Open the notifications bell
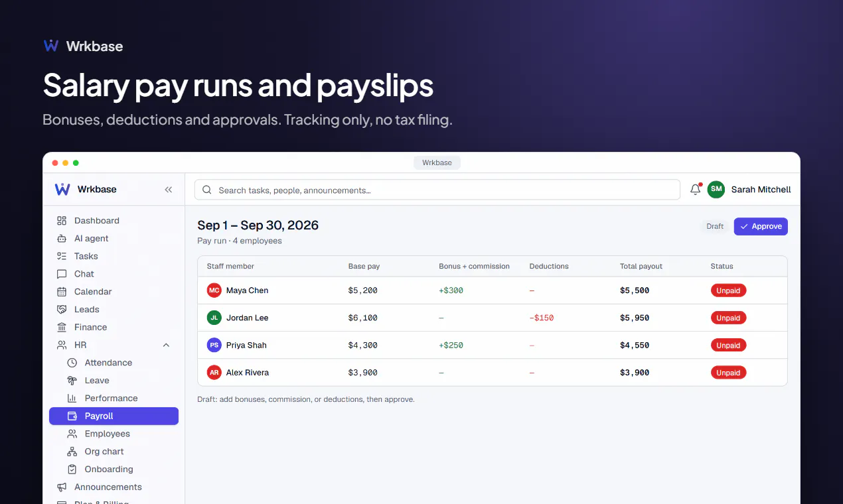This screenshot has width=843, height=504. click(x=696, y=190)
